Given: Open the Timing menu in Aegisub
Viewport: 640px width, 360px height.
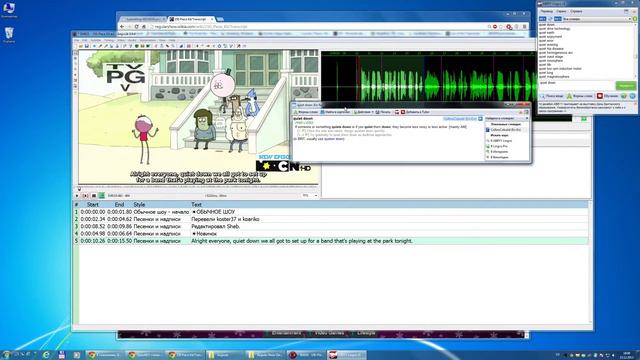Looking at the screenshot, I should click(x=109, y=40).
